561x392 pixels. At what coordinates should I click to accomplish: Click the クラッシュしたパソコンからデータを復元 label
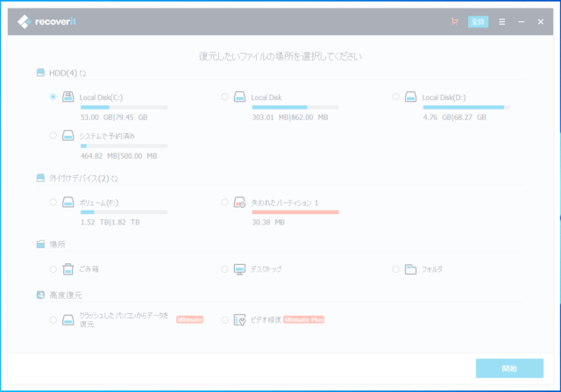(x=124, y=320)
